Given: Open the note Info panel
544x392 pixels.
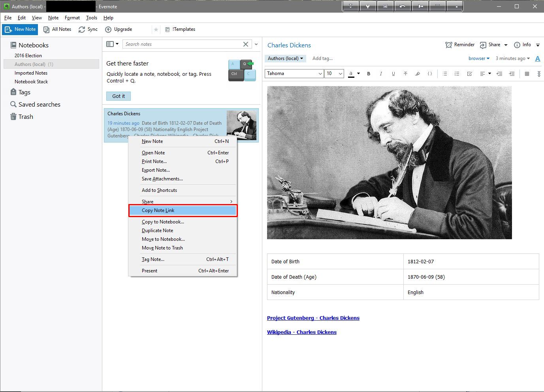Looking at the screenshot, I should (x=522, y=45).
